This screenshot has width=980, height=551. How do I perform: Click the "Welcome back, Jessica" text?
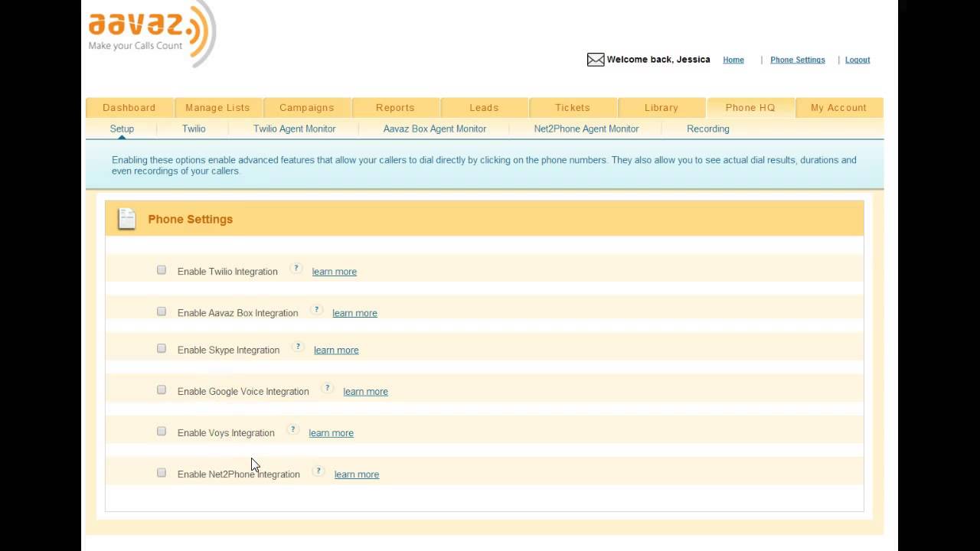(x=658, y=60)
